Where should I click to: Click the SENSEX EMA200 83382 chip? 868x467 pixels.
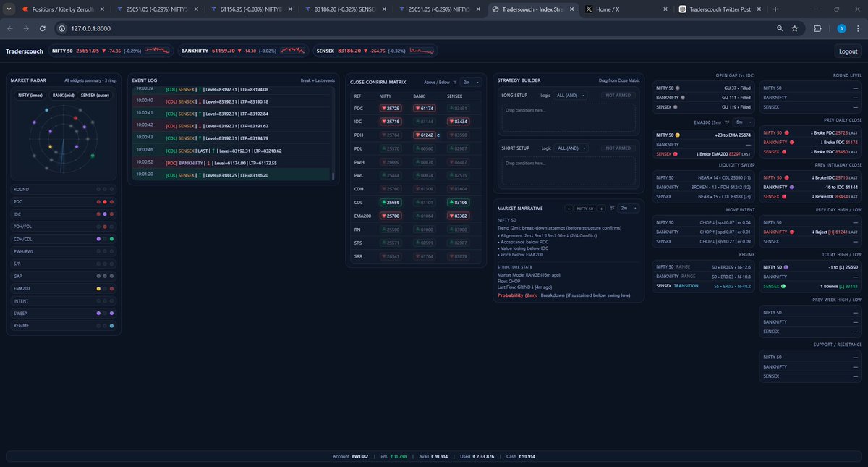458,216
